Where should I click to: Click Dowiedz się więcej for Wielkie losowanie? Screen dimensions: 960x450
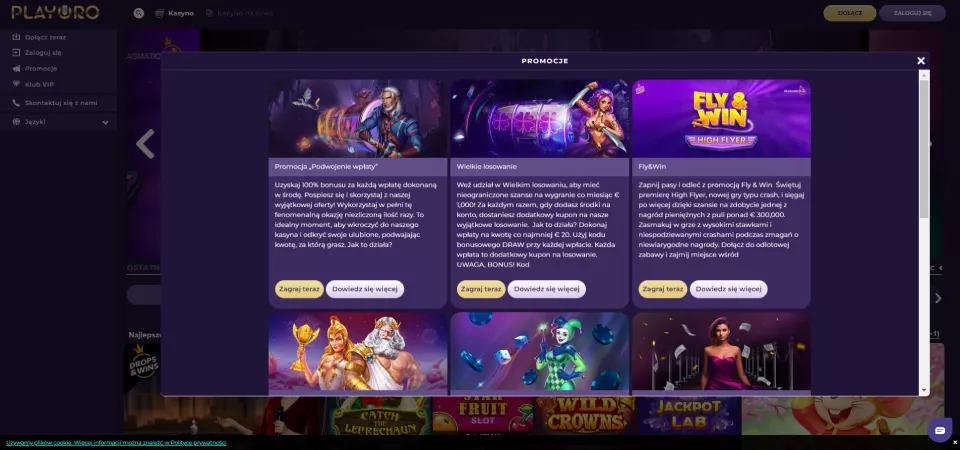click(x=547, y=289)
